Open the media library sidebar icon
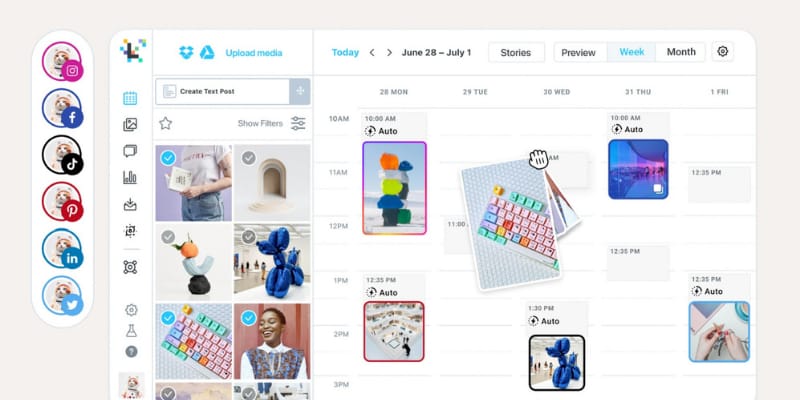The image size is (800, 400). coord(130,124)
